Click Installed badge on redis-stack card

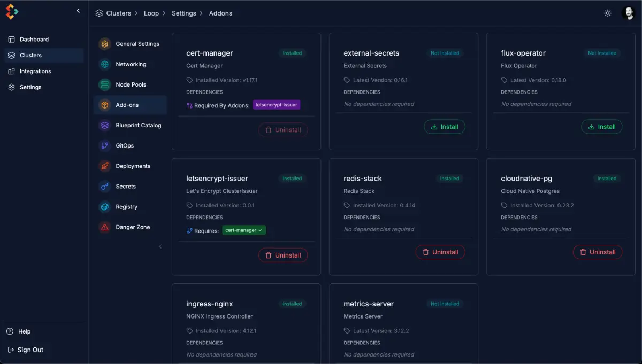coord(449,179)
